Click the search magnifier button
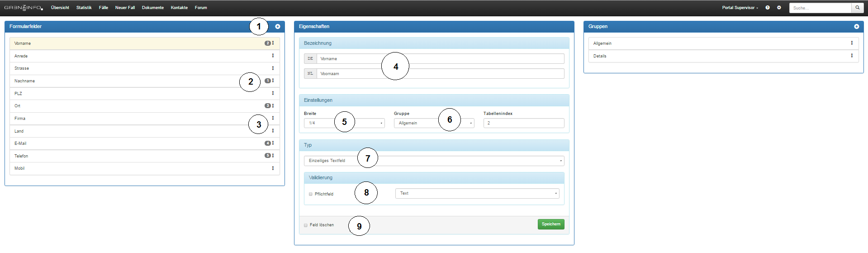 pos(857,8)
